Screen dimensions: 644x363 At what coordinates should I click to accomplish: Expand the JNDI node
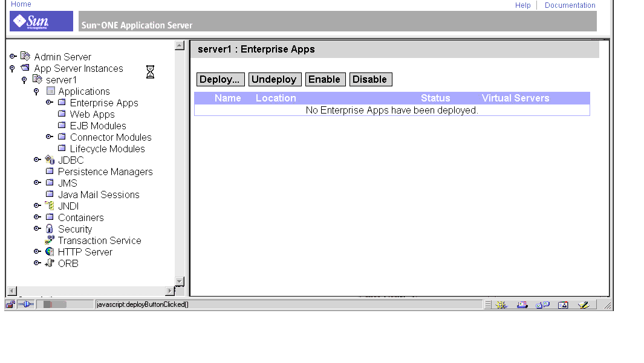pyautogui.click(x=37, y=205)
